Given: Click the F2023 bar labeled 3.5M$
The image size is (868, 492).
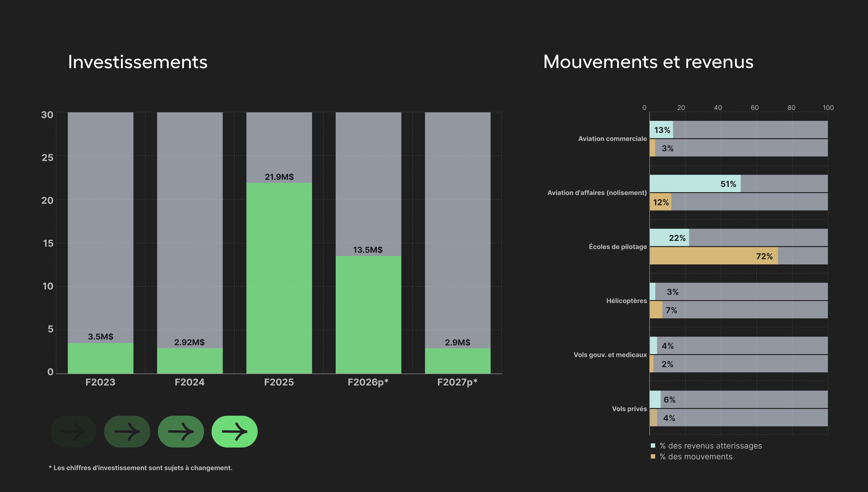Looking at the screenshot, I should [x=101, y=358].
